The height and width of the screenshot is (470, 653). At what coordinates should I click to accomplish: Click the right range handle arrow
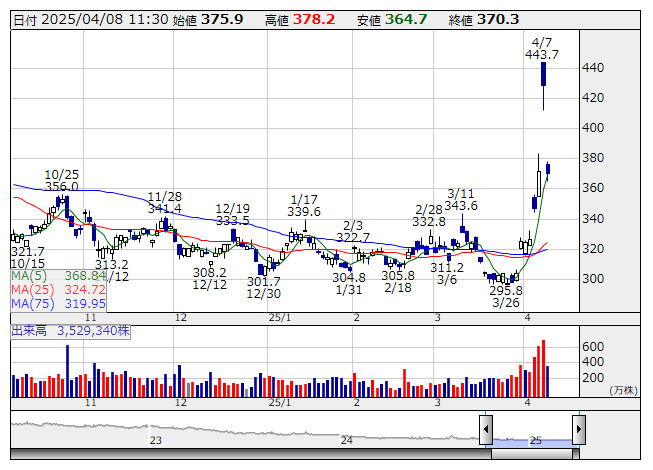coord(579,429)
